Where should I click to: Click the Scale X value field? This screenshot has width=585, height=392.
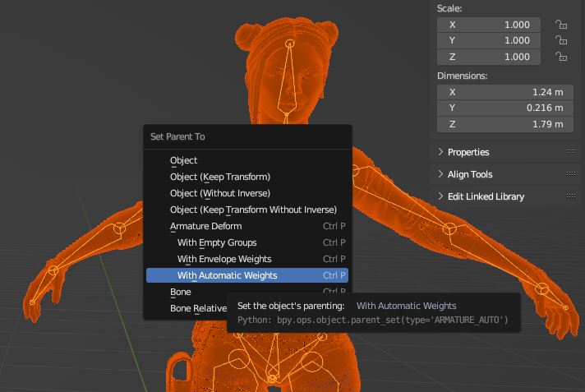490,25
